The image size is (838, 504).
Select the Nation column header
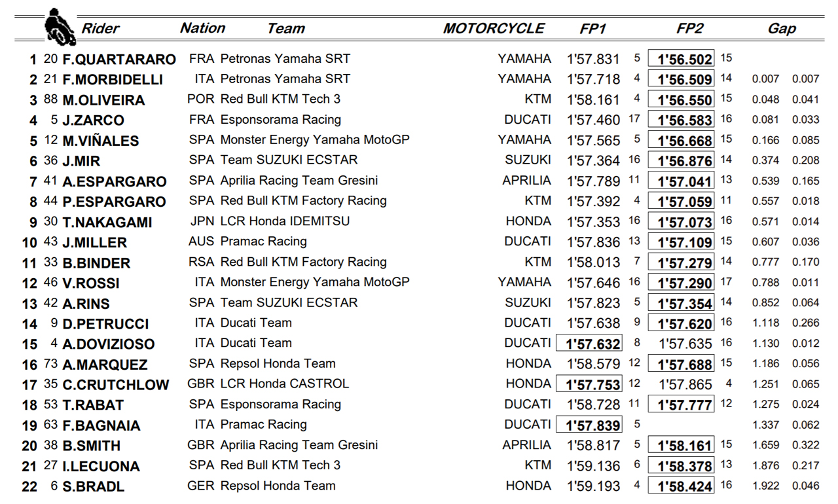point(202,28)
